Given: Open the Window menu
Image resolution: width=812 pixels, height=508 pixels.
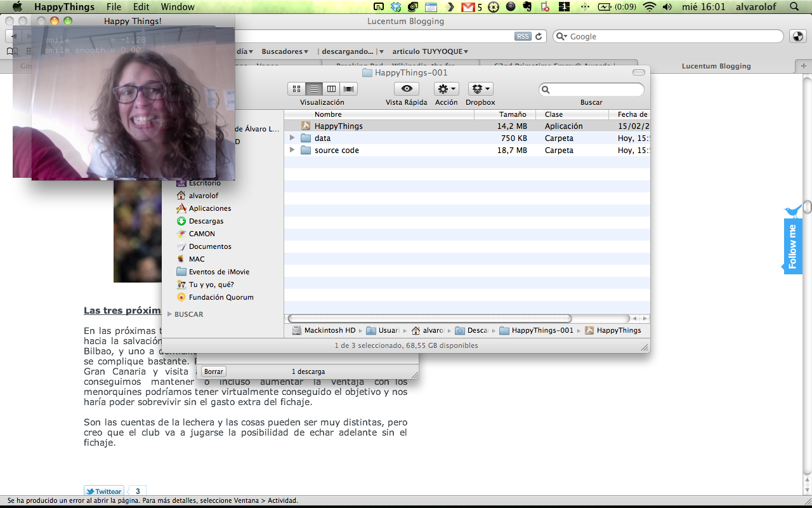Looking at the screenshot, I should click(x=178, y=7).
